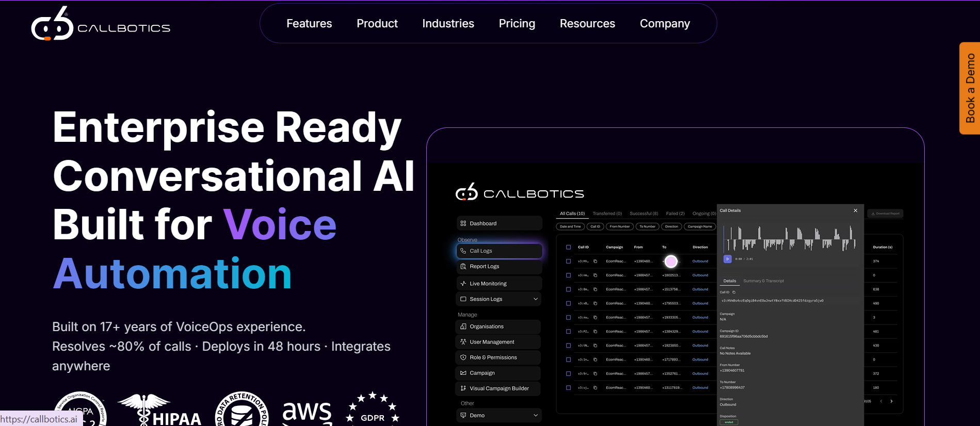Click the phone icon beside Call Logs
Viewport: 980px width, 426px height.
point(463,251)
